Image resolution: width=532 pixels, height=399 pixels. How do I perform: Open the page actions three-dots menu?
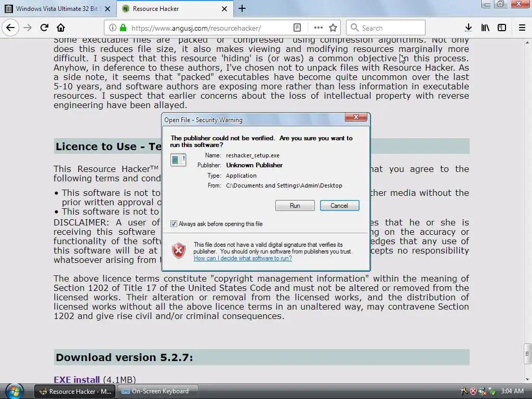pos(318,28)
